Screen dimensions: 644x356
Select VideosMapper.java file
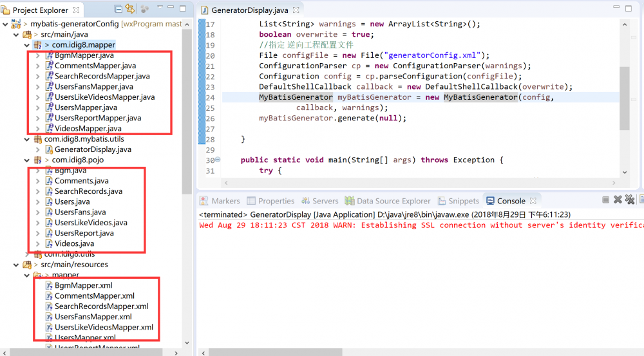pyautogui.click(x=88, y=129)
